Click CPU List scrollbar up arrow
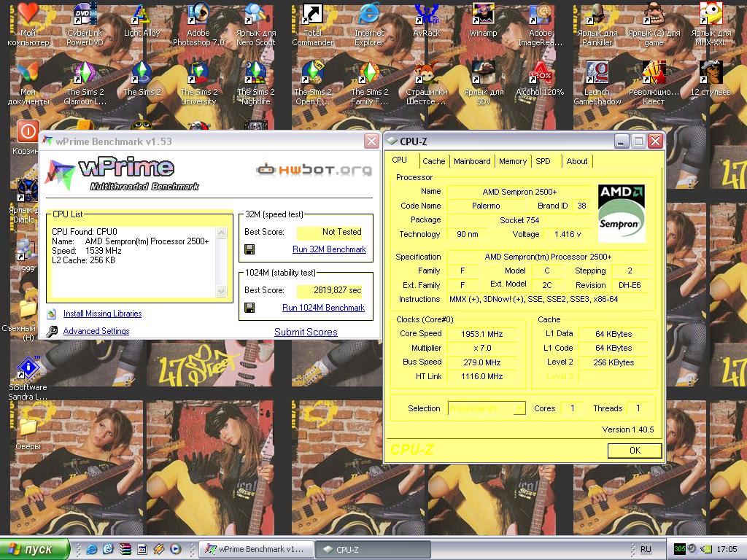Image resolution: width=747 pixels, height=560 pixels. click(222, 233)
